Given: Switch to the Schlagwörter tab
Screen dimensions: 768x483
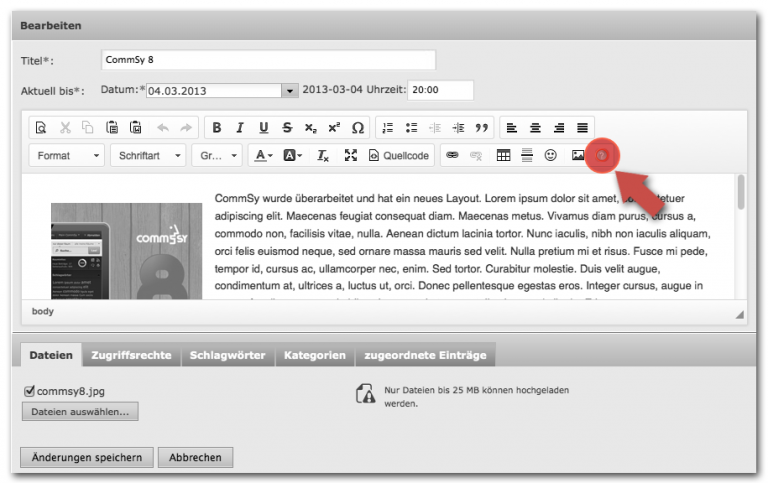Looking at the screenshot, I should click(x=227, y=355).
